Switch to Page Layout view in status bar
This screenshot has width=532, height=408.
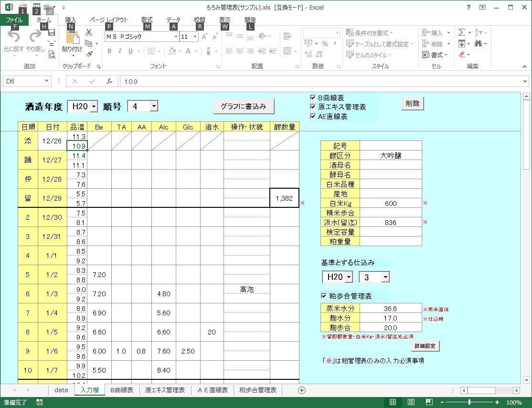(411, 402)
